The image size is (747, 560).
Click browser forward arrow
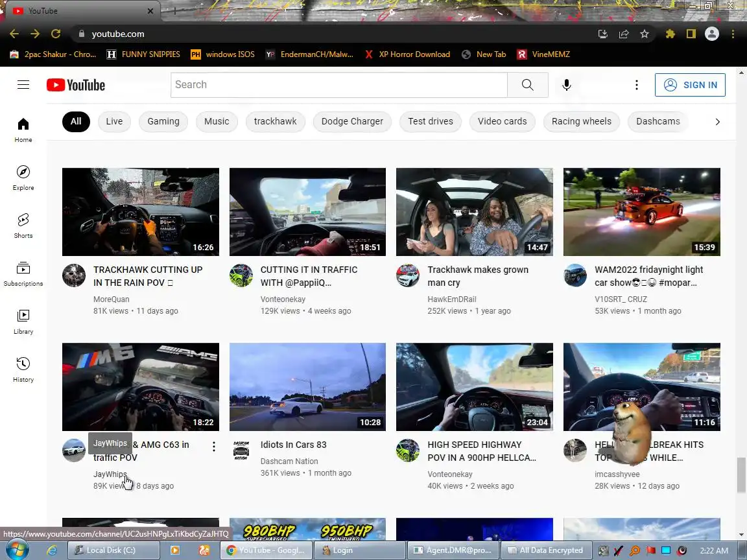point(35,34)
